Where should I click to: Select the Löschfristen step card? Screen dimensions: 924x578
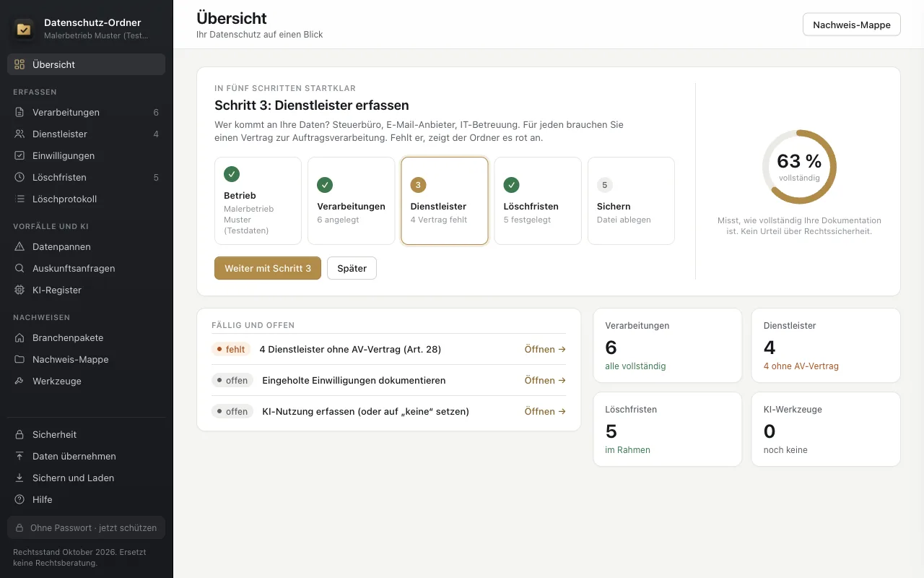coord(538,201)
